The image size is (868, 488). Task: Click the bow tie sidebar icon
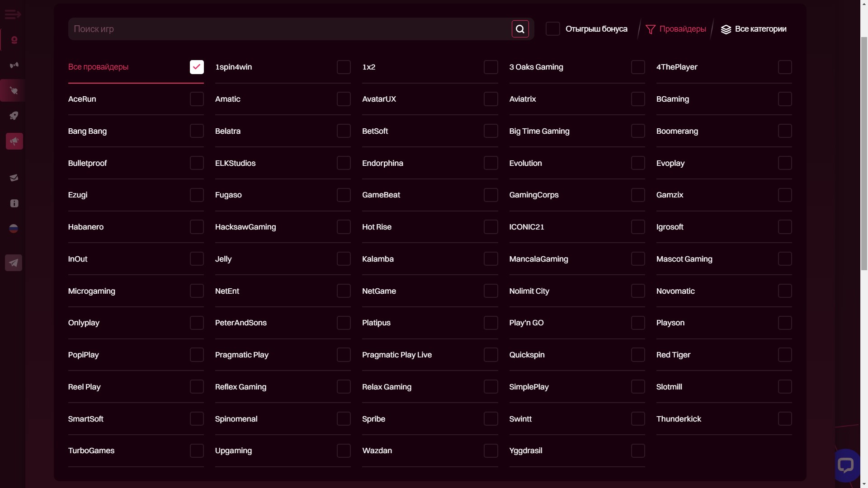click(14, 65)
